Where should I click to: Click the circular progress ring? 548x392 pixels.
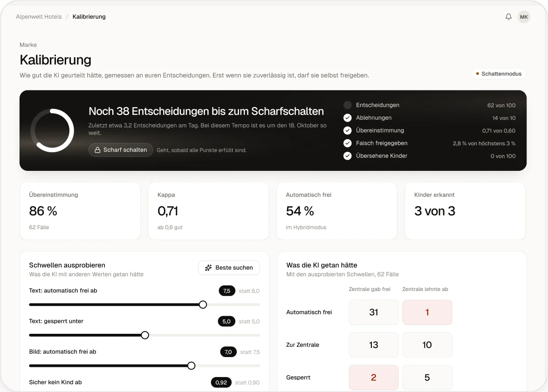tap(52, 130)
